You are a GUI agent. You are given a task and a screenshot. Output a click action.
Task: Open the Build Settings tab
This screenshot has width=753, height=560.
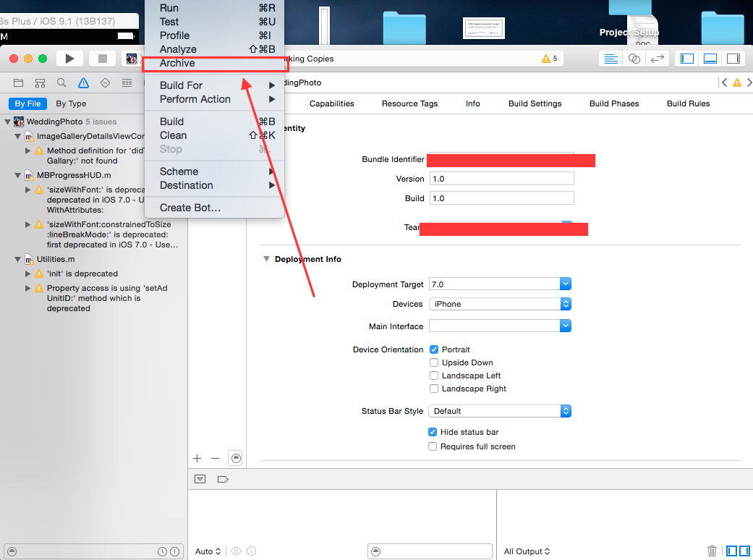click(x=535, y=103)
